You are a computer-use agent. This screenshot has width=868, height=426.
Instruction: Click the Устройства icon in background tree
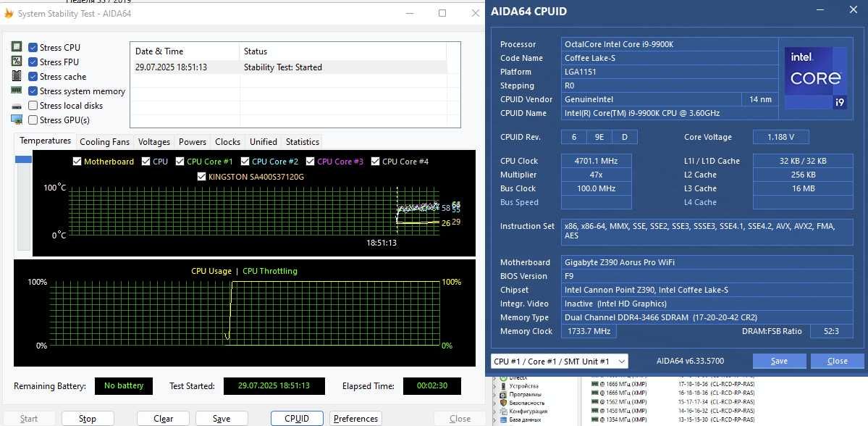coord(503,386)
